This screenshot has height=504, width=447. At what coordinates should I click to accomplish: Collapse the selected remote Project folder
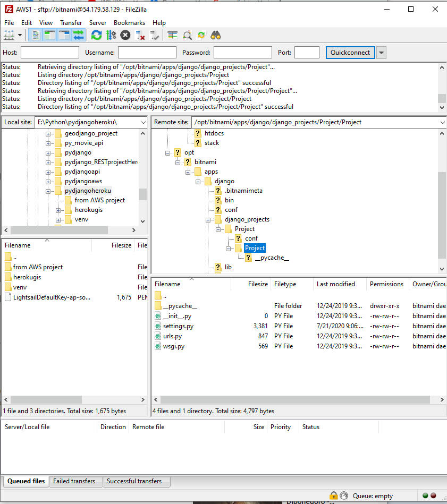tap(228, 249)
